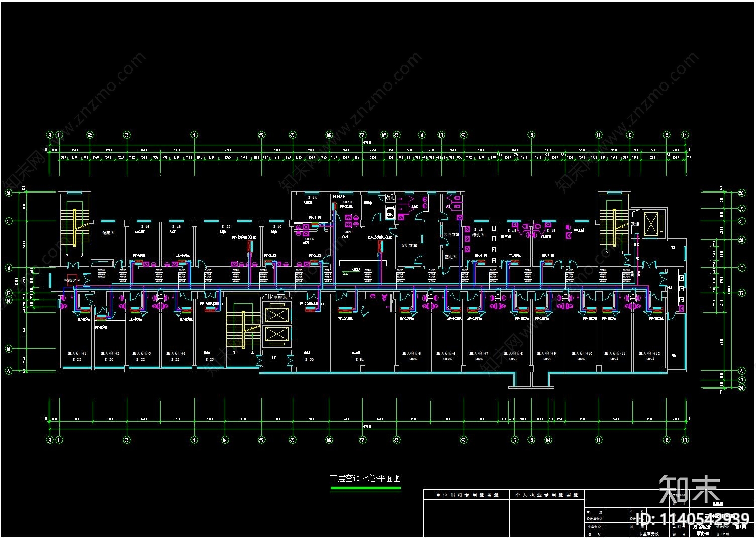Pick the 三人病房4 room label

point(176,354)
